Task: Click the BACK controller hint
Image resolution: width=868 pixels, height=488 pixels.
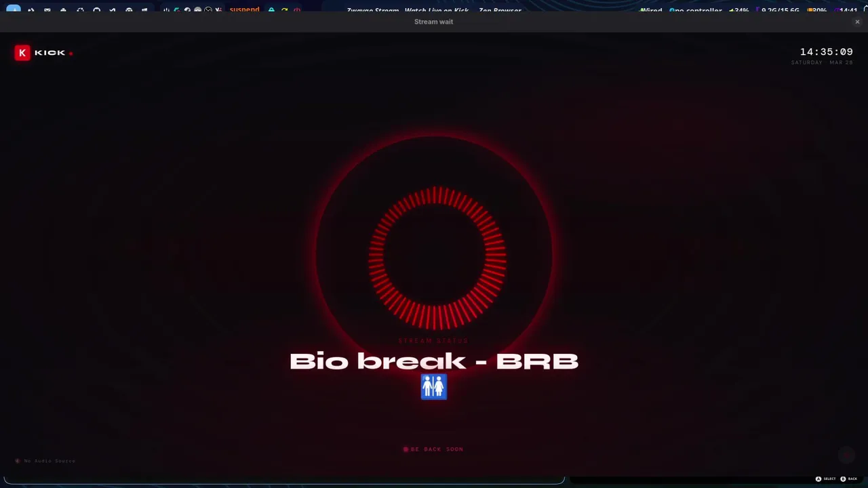Action: [849, 479]
